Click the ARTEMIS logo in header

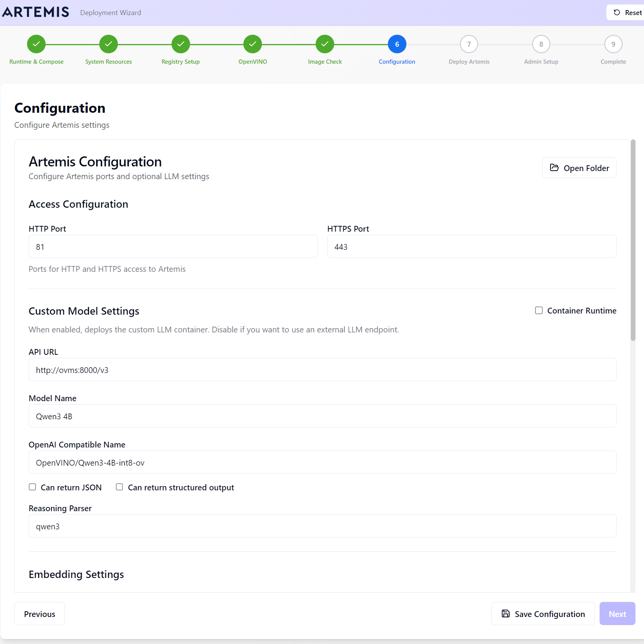36,12
